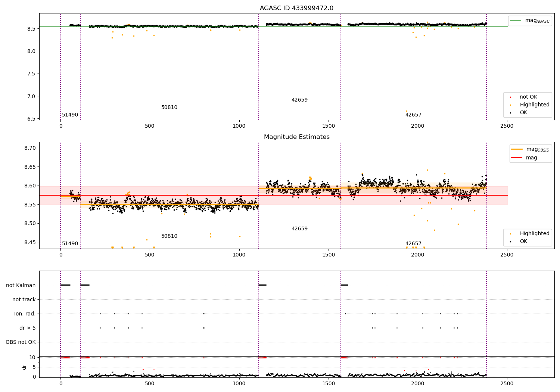Click observation label "42657" in middle plot
This screenshot has height=392, width=560.
tap(413, 244)
